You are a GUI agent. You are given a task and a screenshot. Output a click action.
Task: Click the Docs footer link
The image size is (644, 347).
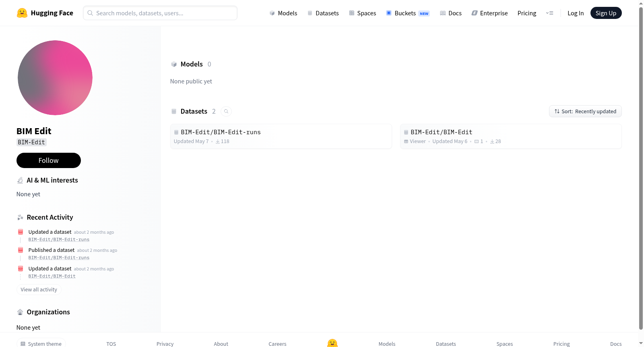616,344
